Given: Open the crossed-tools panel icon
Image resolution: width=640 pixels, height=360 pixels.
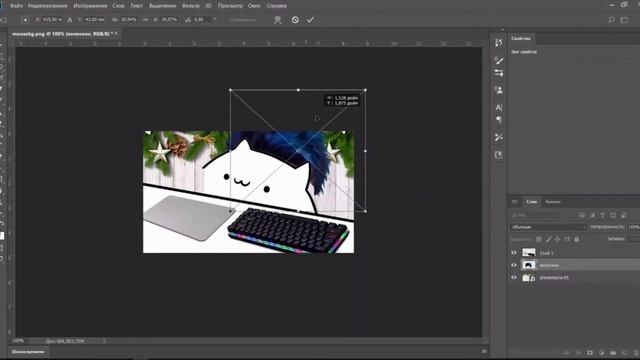Looking at the screenshot, I should pos(498,137).
